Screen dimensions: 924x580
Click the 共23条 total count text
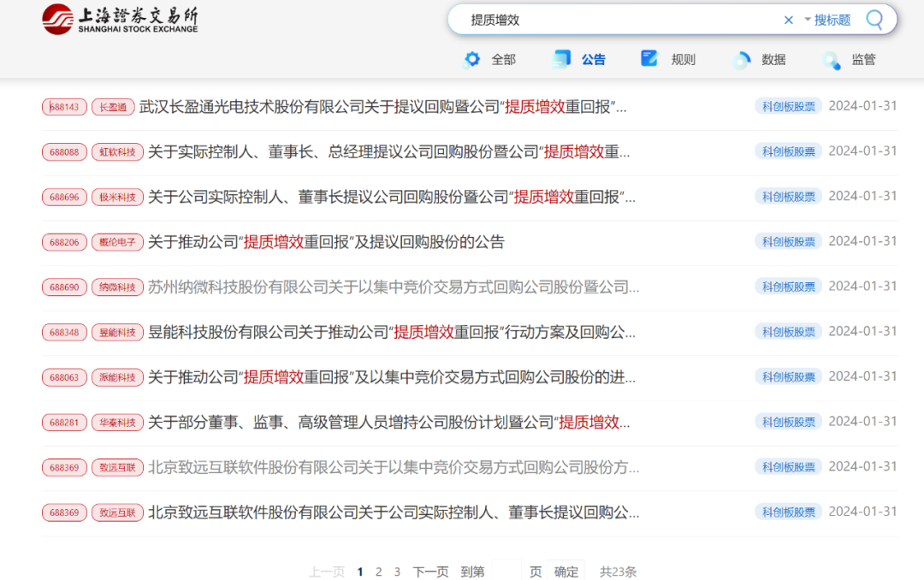(619, 571)
